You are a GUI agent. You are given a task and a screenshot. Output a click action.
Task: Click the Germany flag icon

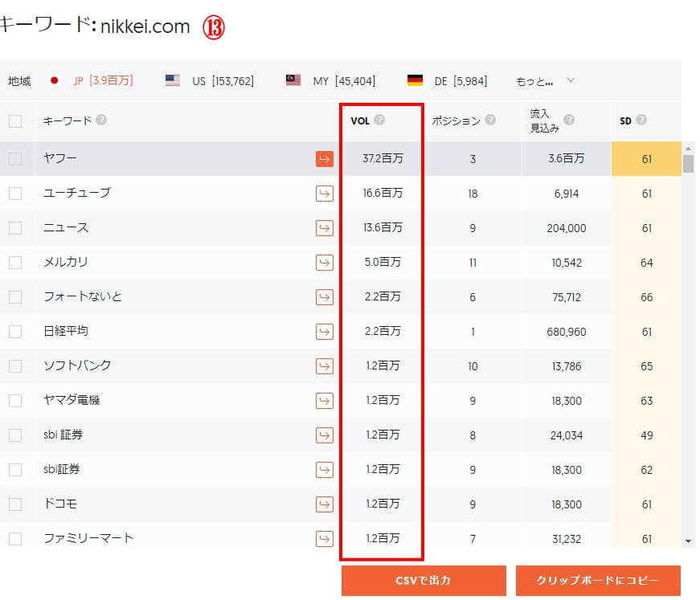pyautogui.click(x=415, y=80)
